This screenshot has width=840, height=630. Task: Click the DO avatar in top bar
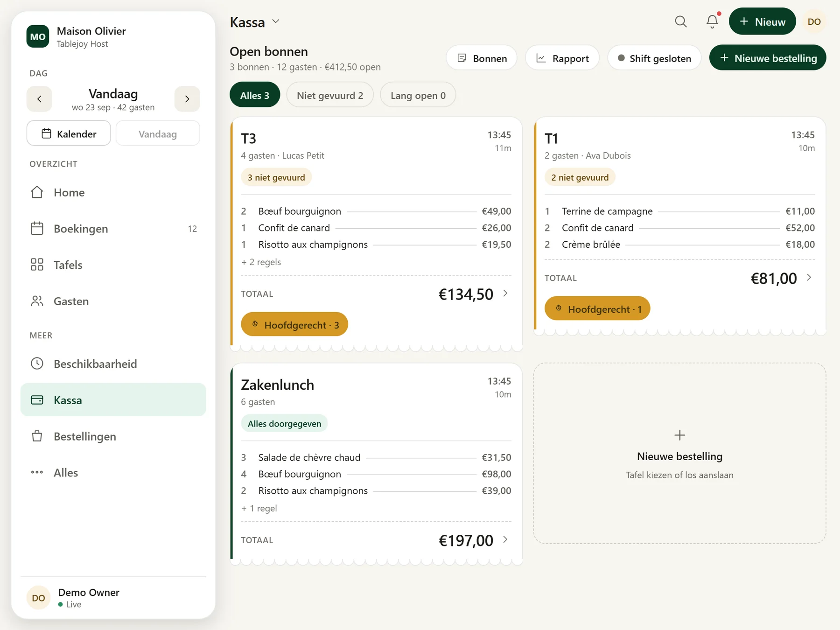coord(814,21)
